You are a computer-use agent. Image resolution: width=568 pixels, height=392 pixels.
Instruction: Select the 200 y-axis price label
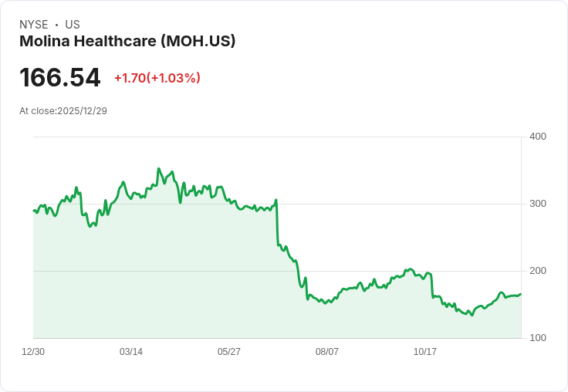pos(538,271)
